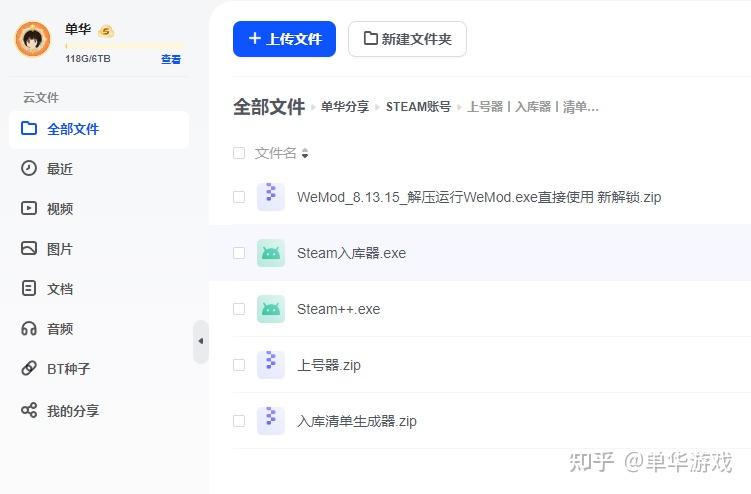Click the zip icon of WeMod_8.13.15 file

pos(271,197)
